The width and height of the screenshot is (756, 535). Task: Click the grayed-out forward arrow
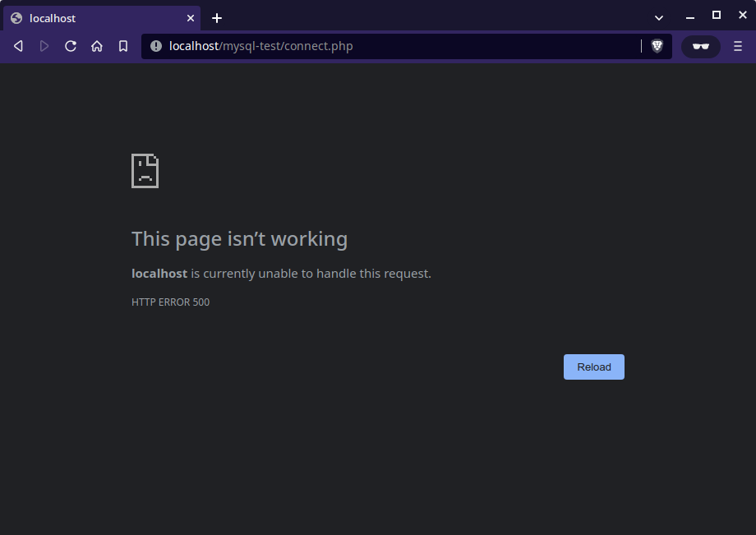(44, 46)
